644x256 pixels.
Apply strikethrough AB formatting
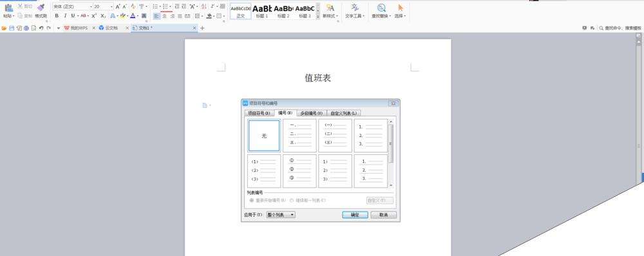83,15
